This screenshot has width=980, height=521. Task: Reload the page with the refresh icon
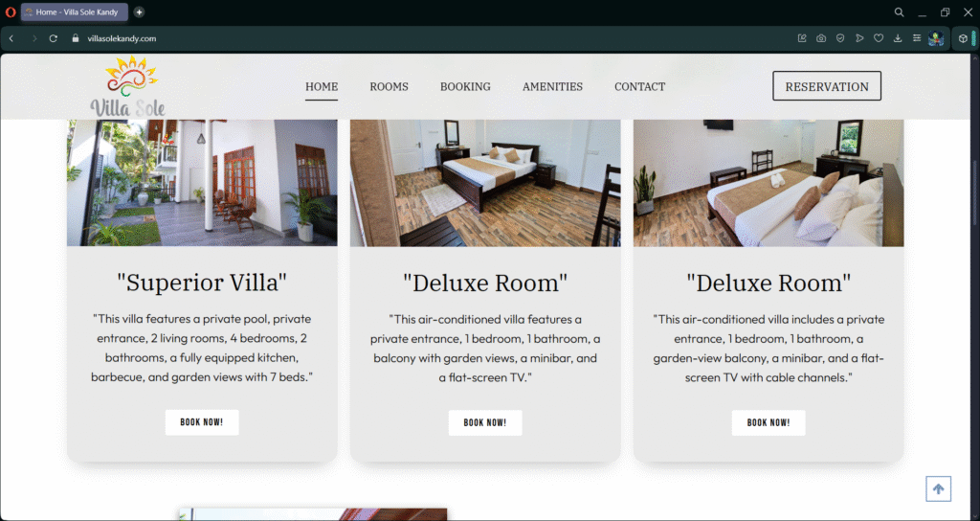pyautogui.click(x=54, y=38)
